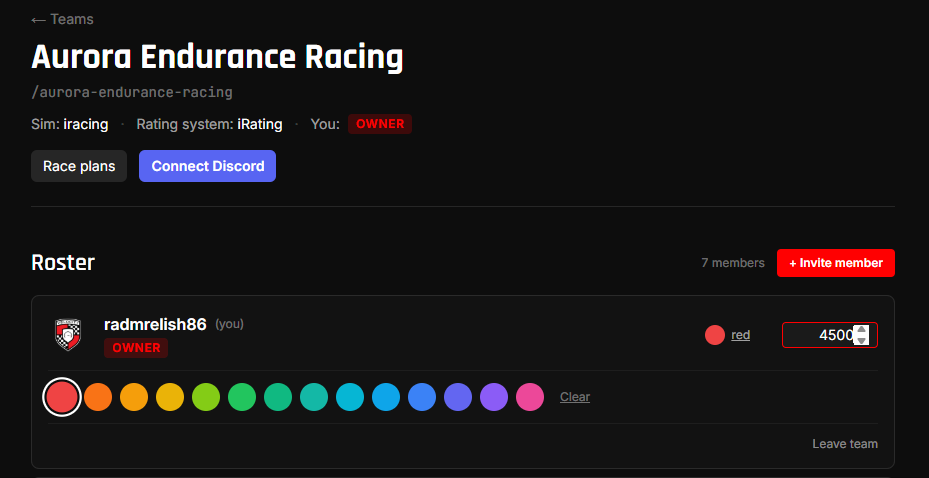Viewport: 929px width, 478px height.
Task: Click the OWNER badge under radmrelish86
Action: (136, 348)
